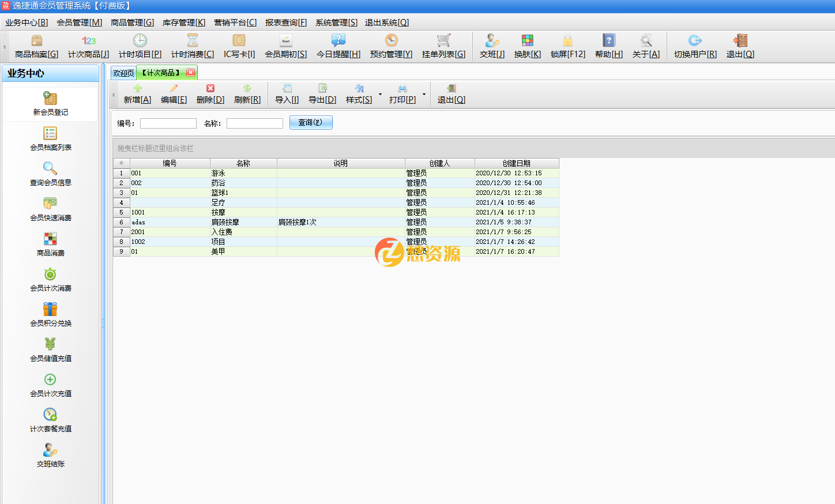Click the 查询 search button
Screen dimensions: 835x504
(311, 123)
